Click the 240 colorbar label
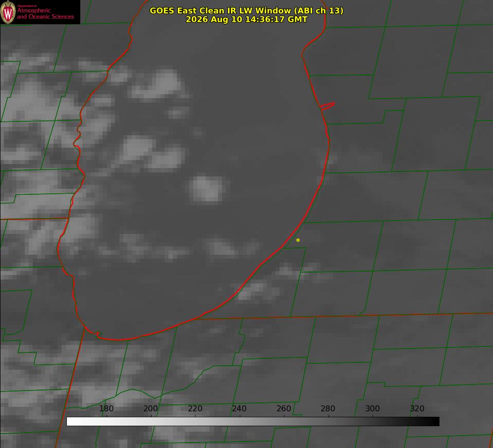This screenshot has height=448, width=493. click(x=239, y=408)
